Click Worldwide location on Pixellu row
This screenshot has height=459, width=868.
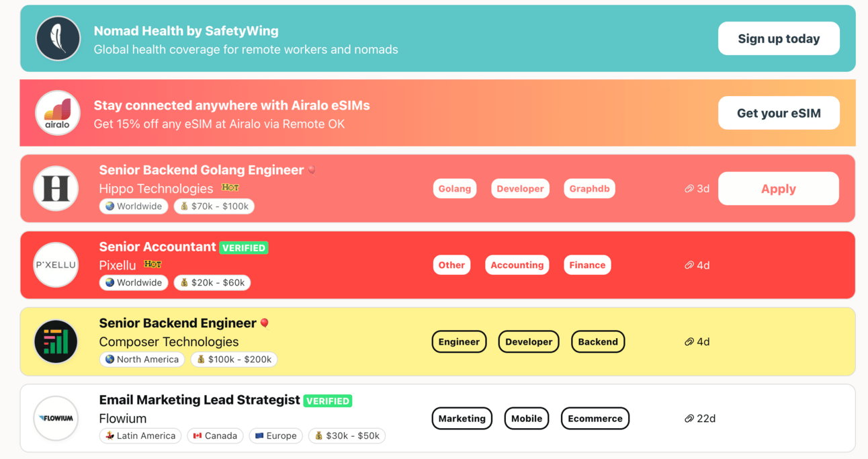pyautogui.click(x=134, y=283)
